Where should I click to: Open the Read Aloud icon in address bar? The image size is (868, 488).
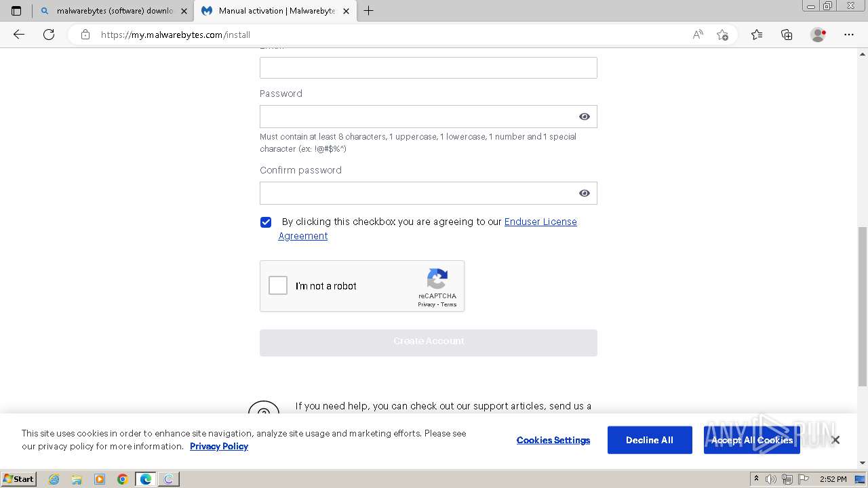point(698,35)
